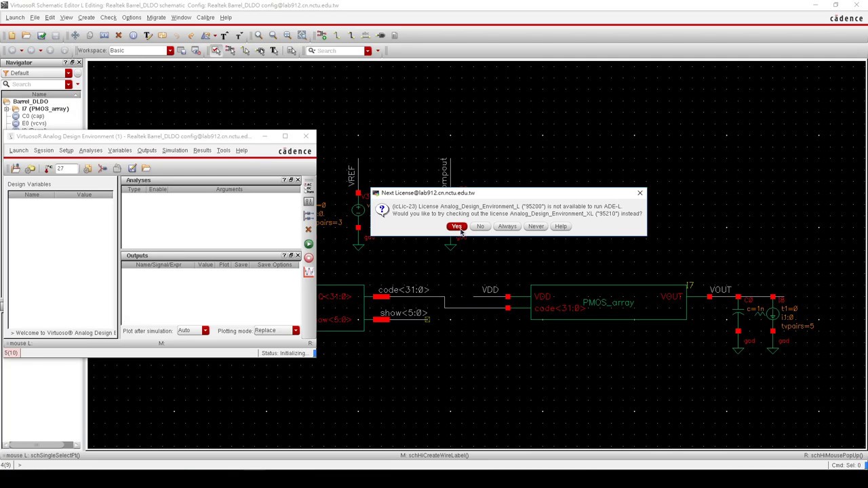868x488 pixels.
Task: Open the Workspace Basic dropdown
Action: 170,51
